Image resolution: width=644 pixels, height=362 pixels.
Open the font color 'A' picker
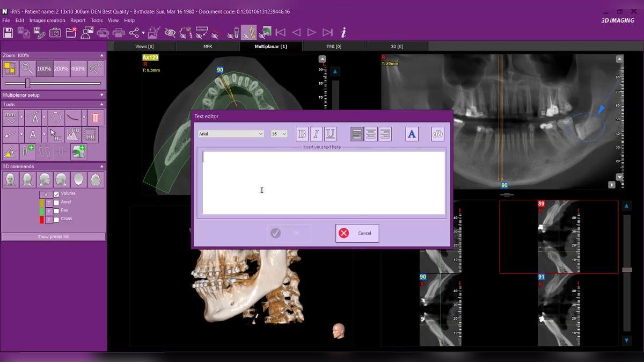click(412, 134)
